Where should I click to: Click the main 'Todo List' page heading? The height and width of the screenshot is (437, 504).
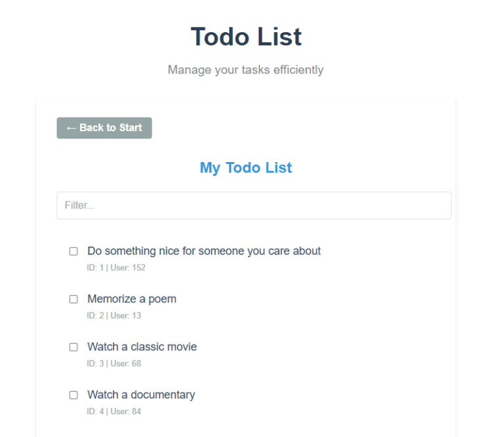click(246, 37)
